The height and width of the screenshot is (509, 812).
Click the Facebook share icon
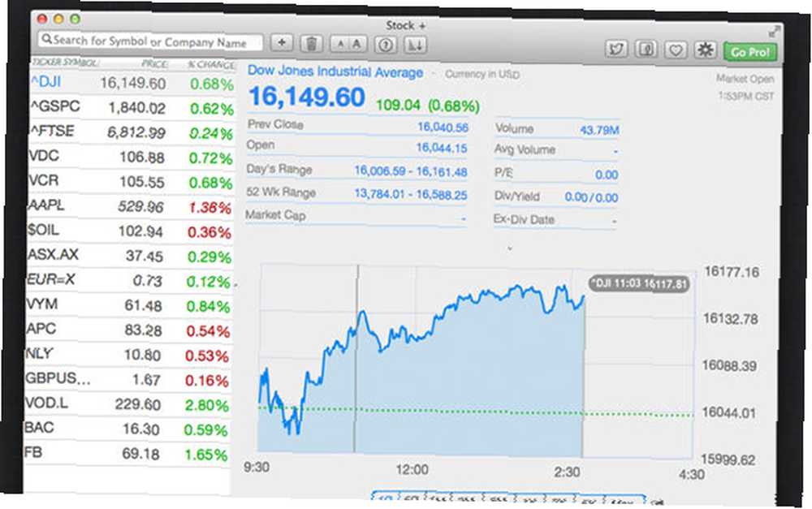click(x=646, y=50)
